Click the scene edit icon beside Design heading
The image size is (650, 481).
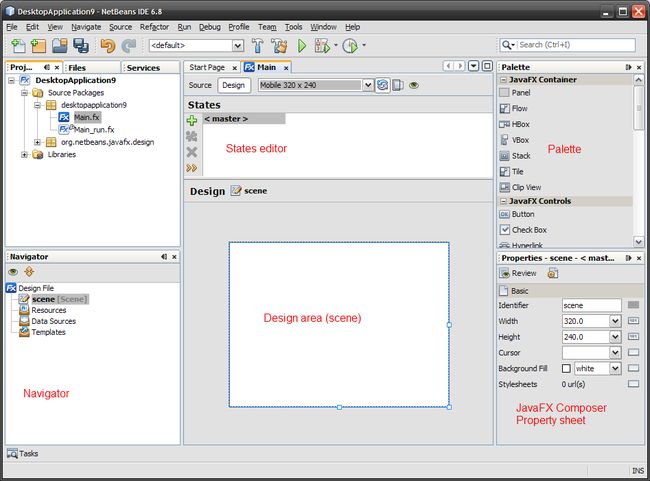point(236,191)
